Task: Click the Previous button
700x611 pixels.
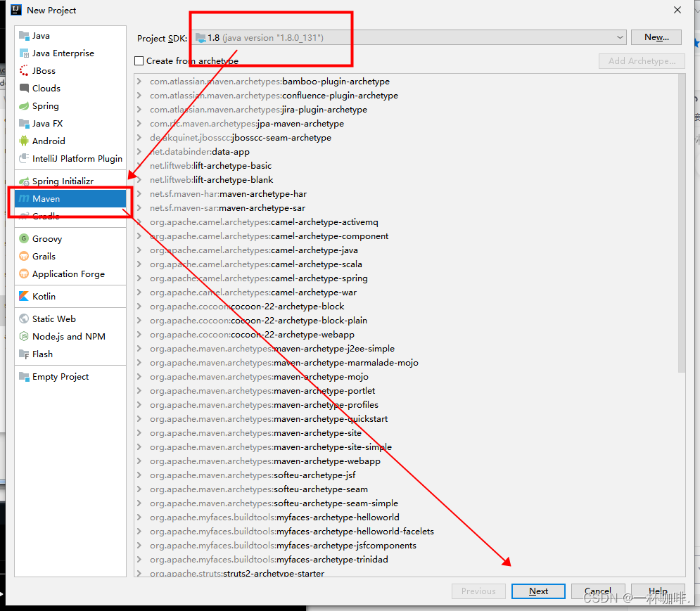Action: tap(478, 591)
